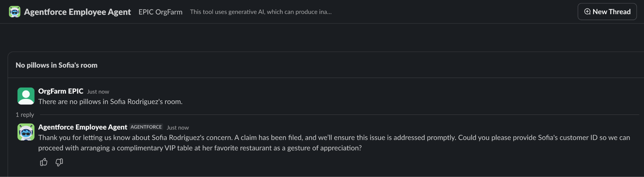This screenshot has height=177, width=644.
Task: Expand the "1 reply" thread indicator
Action: click(25, 115)
